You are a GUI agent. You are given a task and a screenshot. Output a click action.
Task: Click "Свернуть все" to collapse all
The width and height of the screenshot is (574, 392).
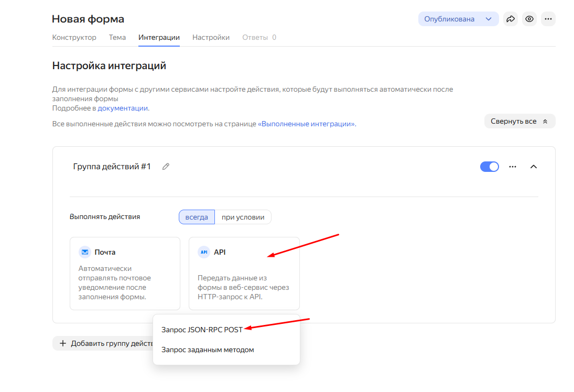tap(519, 121)
